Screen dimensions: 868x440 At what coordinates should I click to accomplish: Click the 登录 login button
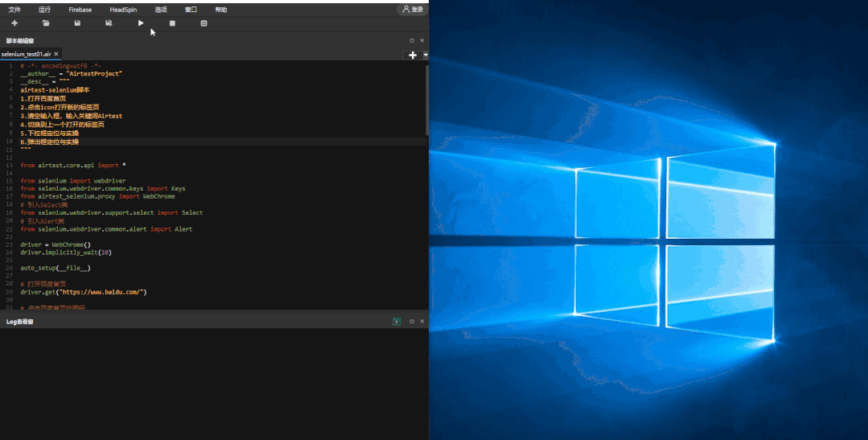coord(413,10)
